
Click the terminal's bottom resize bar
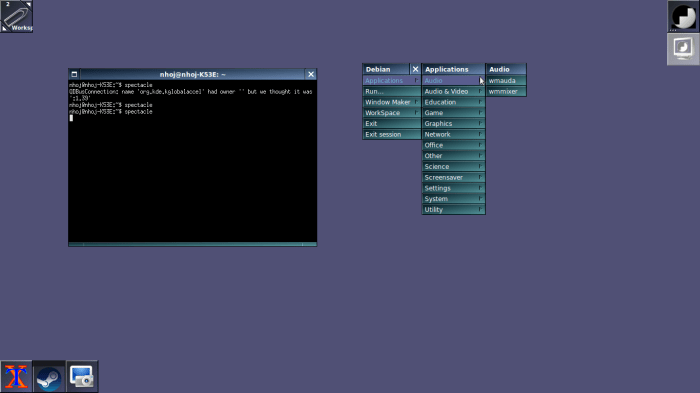[x=192, y=244]
